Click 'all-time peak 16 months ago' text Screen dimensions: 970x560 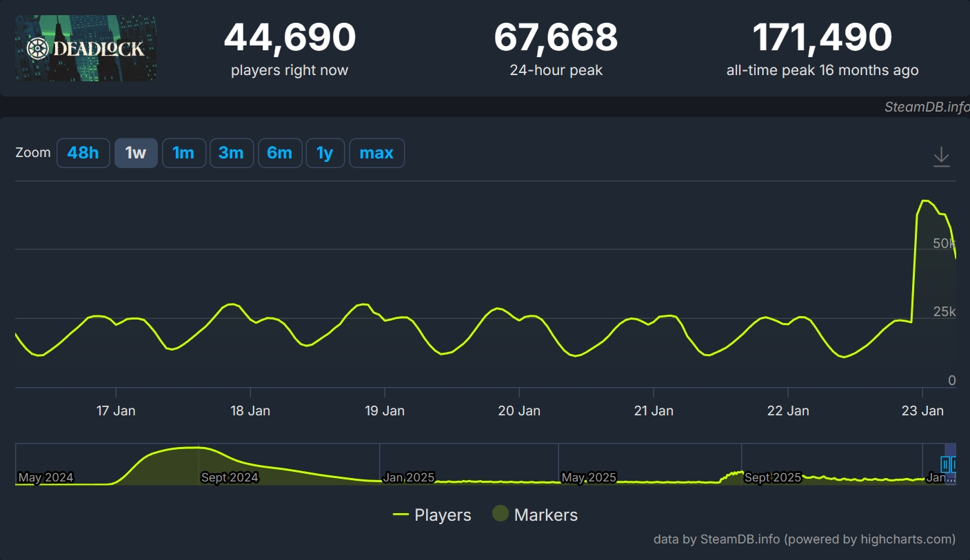(x=822, y=70)
